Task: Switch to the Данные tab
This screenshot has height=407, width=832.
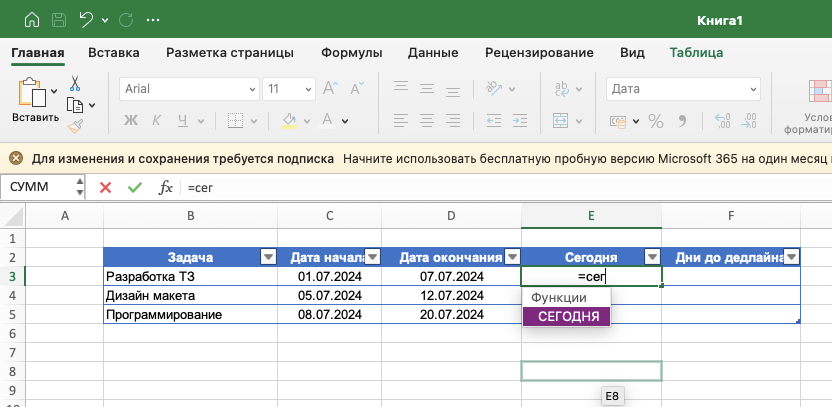Action: tap(433, 53)
